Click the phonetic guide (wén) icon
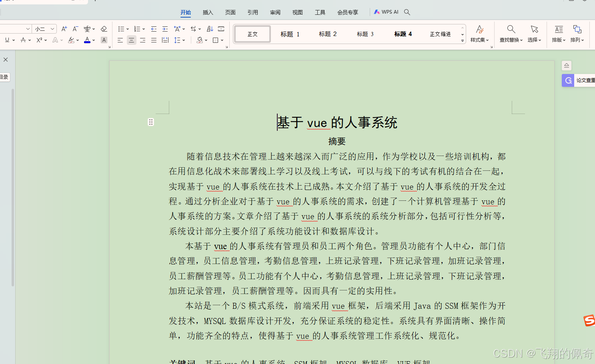The height and width of the screenshot is (364, 595). 87,29
